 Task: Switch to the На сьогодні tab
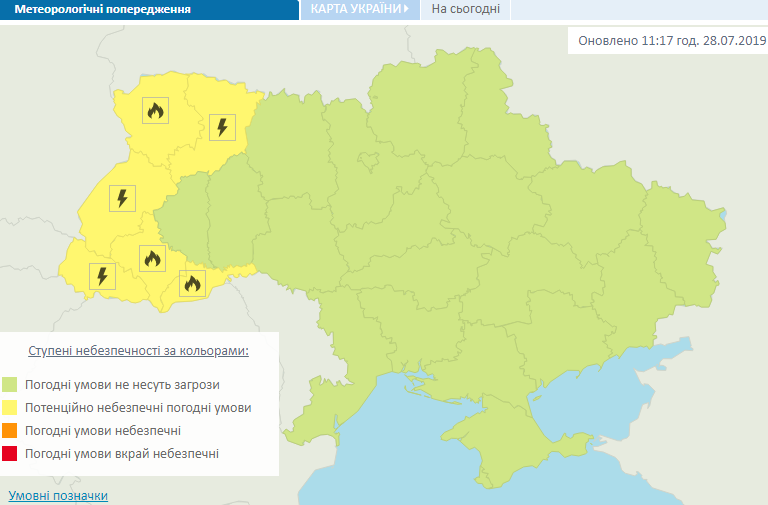465,9
